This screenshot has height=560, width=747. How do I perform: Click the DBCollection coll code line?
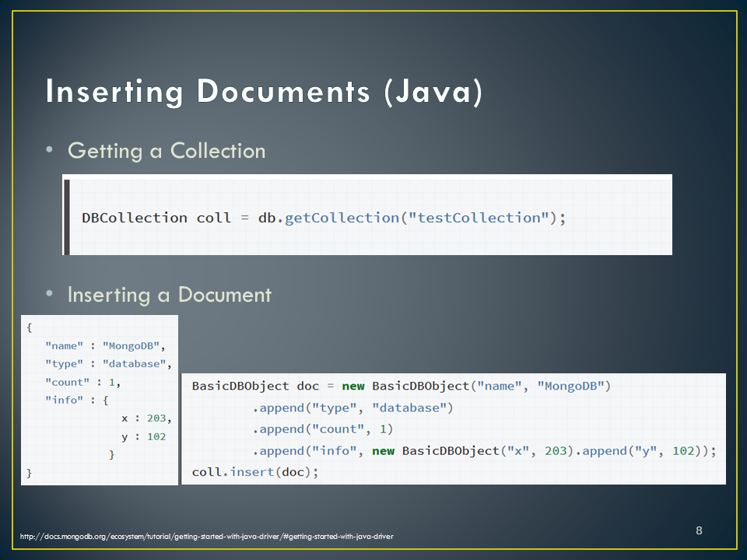(x=324, y=218)
